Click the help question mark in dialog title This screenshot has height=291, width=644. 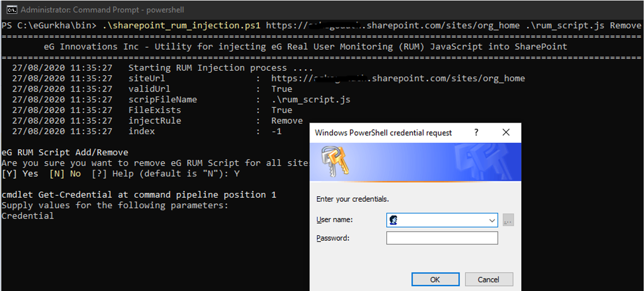(x=476, y=133)
